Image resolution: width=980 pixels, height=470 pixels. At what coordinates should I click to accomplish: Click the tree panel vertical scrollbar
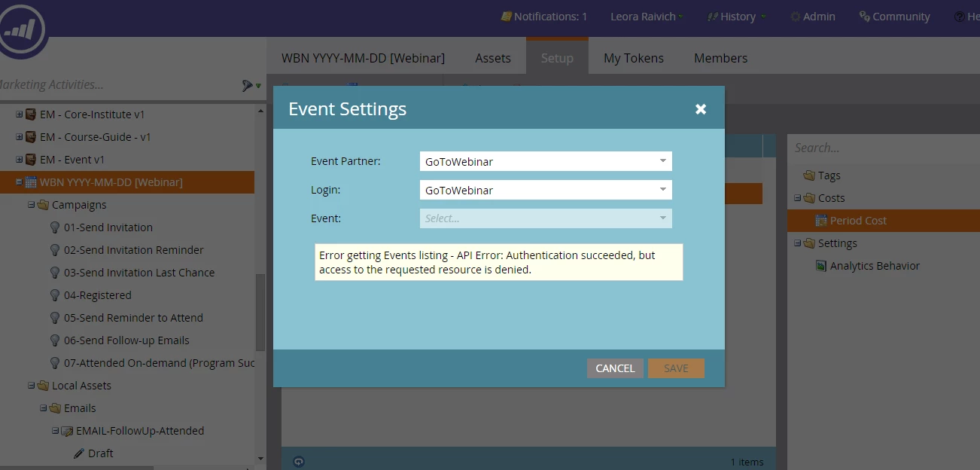260,313
